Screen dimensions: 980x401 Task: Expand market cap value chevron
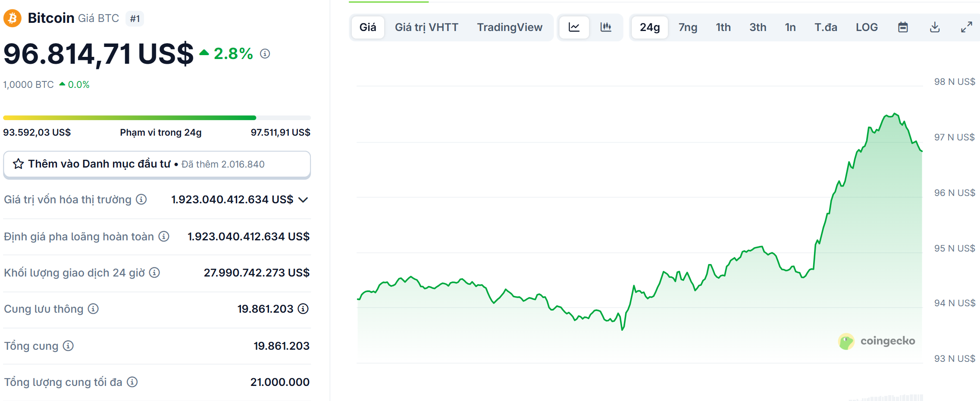(303, 200)
